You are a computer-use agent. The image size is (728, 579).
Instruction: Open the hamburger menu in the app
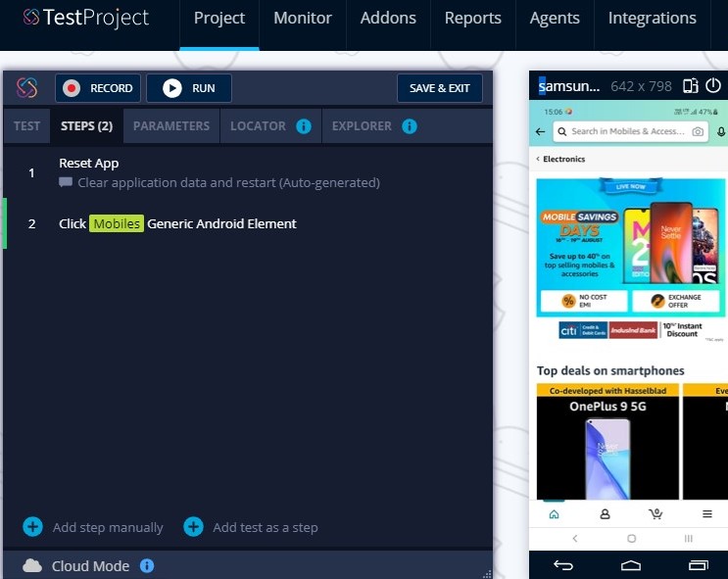pyautogui.click(x=706, y=514)
